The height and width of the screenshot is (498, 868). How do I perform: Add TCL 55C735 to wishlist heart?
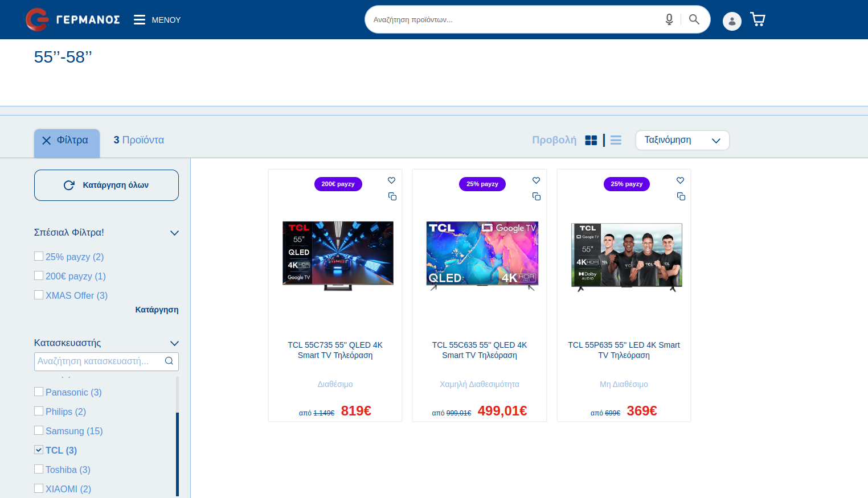(391, 180)
